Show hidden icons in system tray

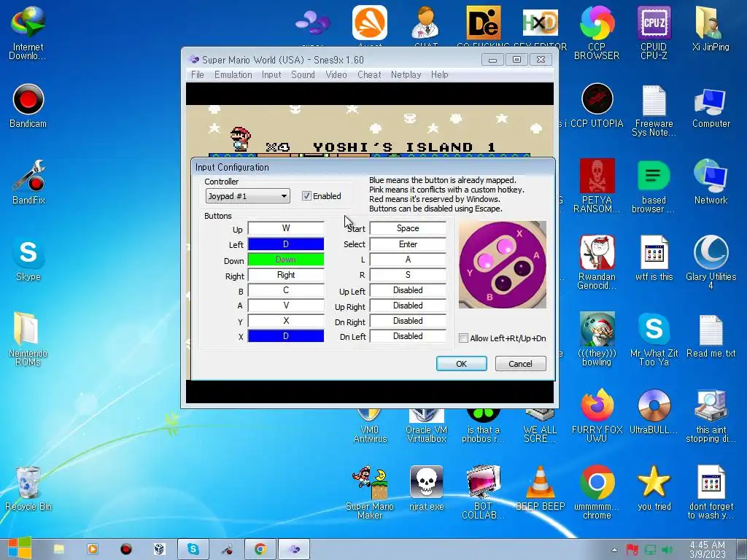614,550
